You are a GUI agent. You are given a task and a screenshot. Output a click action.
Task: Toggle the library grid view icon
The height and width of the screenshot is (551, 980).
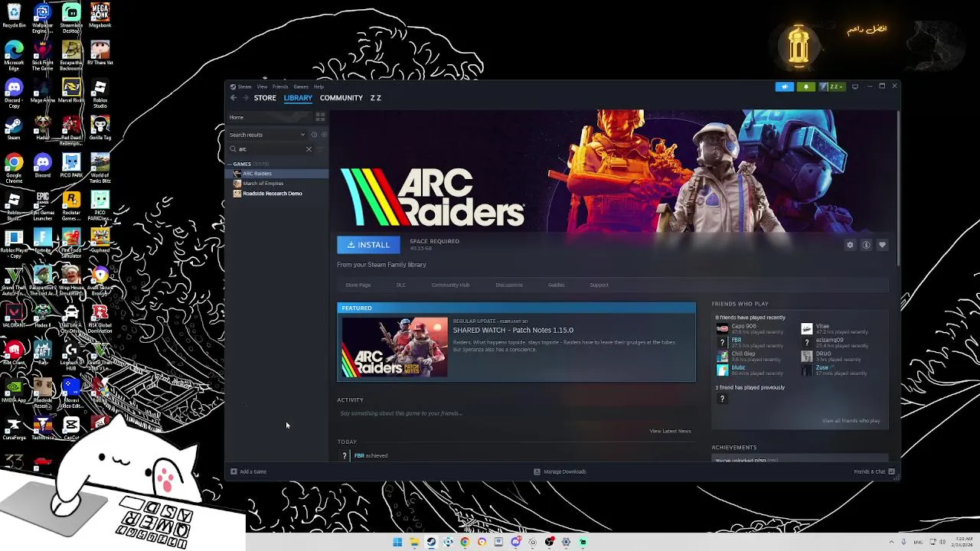pos(320,117)
